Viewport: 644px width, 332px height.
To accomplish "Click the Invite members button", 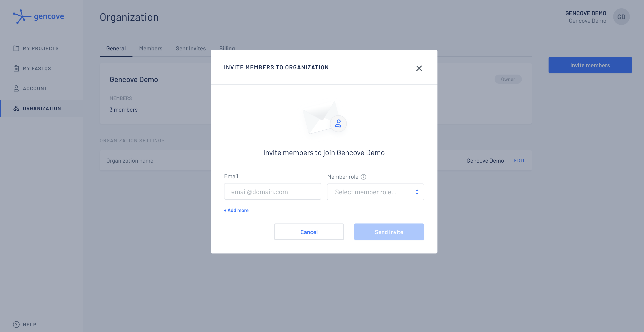I will click(590, 65).
